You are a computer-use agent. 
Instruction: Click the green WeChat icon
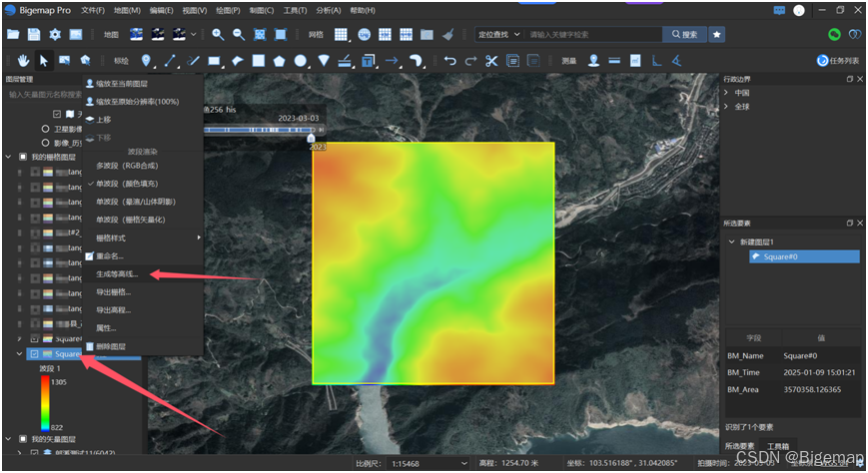834,34
